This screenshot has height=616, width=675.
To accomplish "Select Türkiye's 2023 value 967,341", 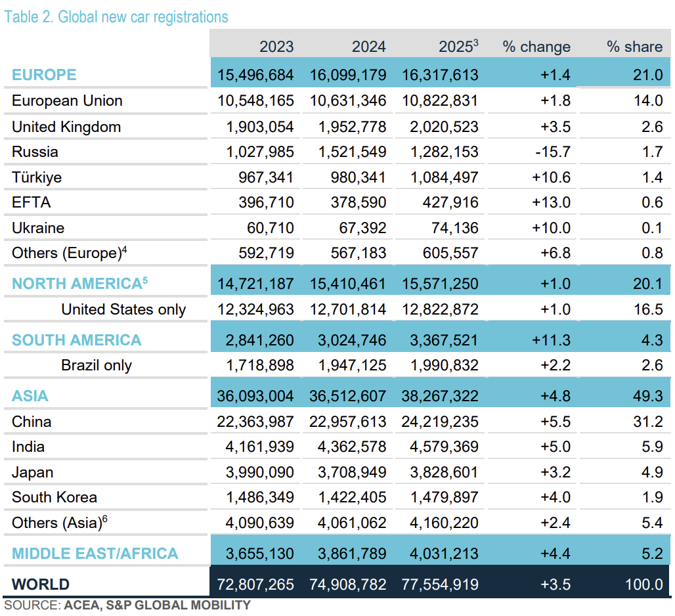I will click(x=266, y=177).
